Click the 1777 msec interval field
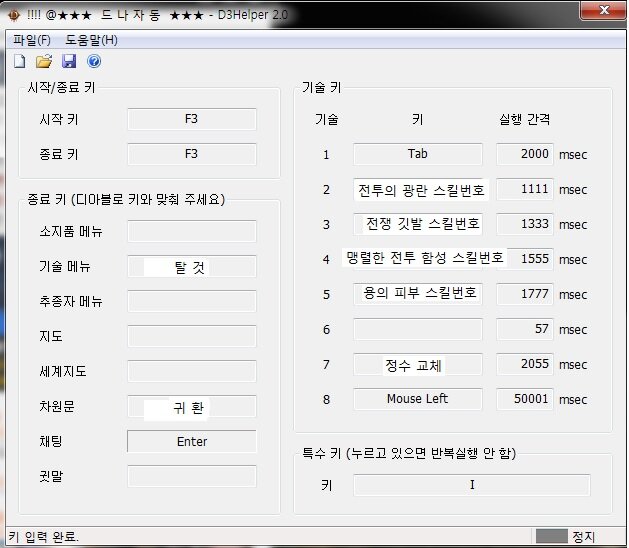 [525, 294]
